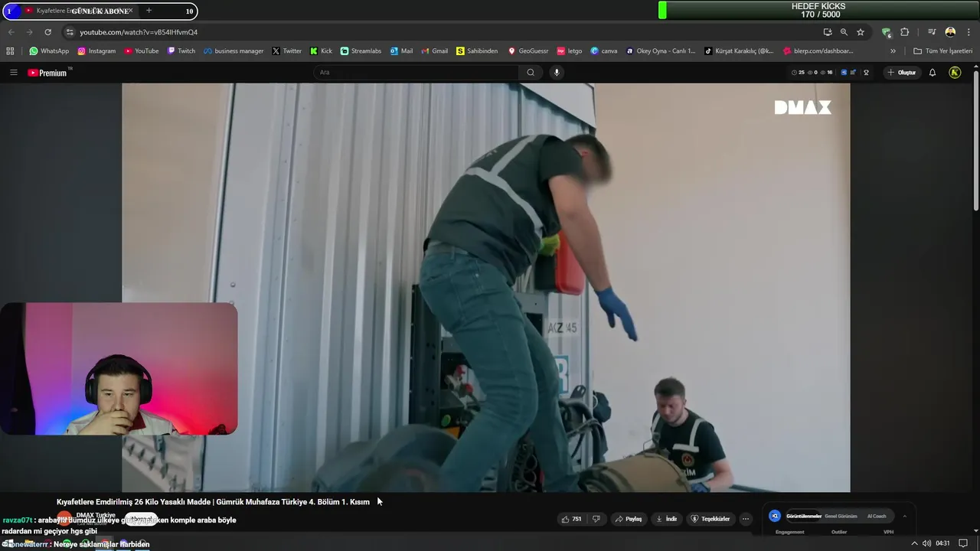The width and height of the screenshot is (980, 551).
Task: Go back in browser history
Action: point(11,32)
